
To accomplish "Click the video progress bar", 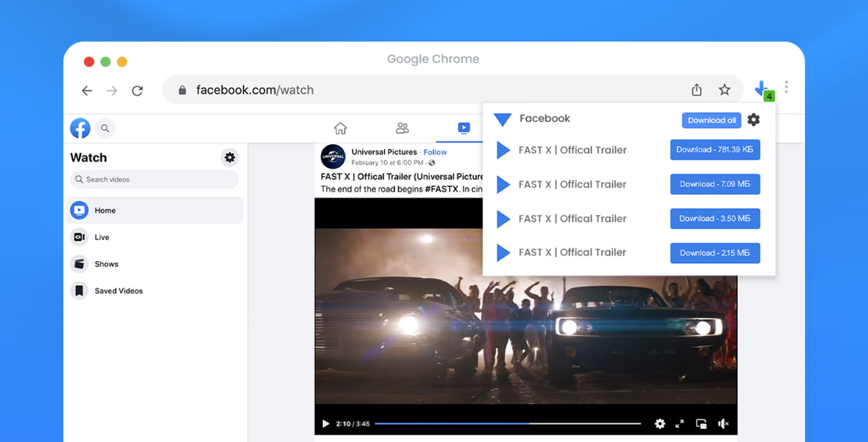I will pos(507,424).
